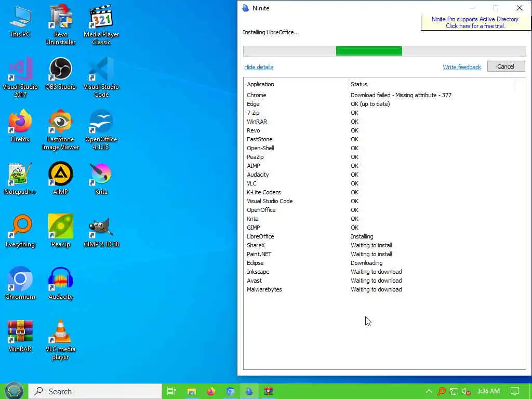
Task: Select the Chrome row in list
Action: [x=384, y=96]
